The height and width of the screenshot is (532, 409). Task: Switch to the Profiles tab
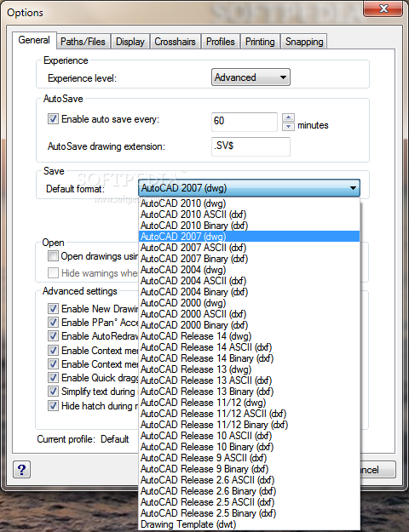coord(221,42)
